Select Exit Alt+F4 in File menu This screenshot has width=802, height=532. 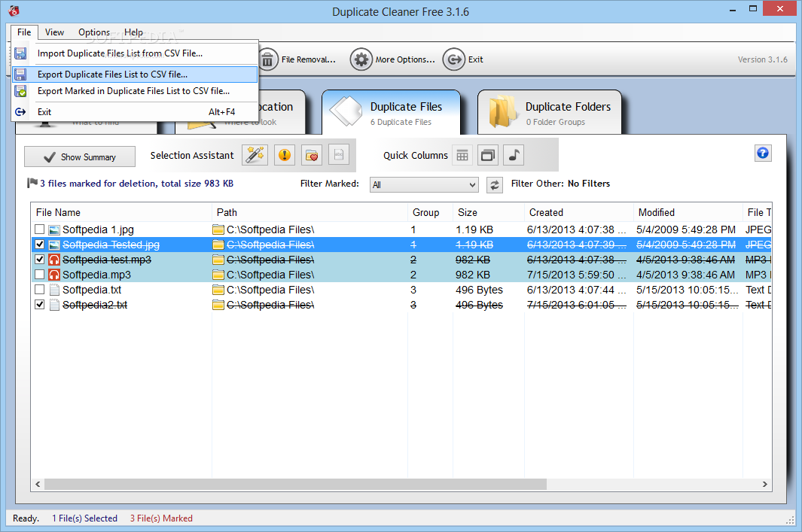[135, 112]
